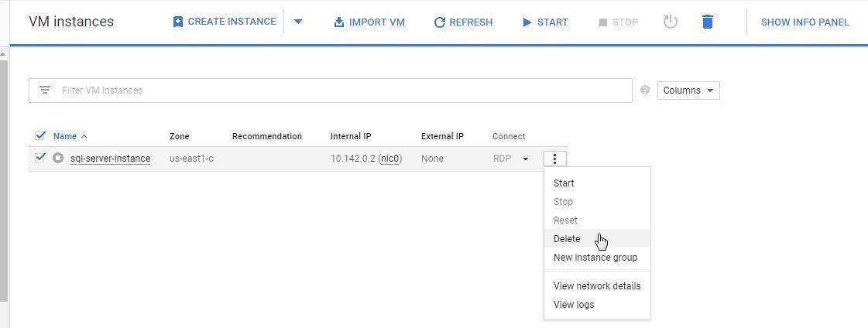The width and height of the screenshot is (868, 328).
Task: Open the sql-server-instance link
Action: click(x=110, y=159)
